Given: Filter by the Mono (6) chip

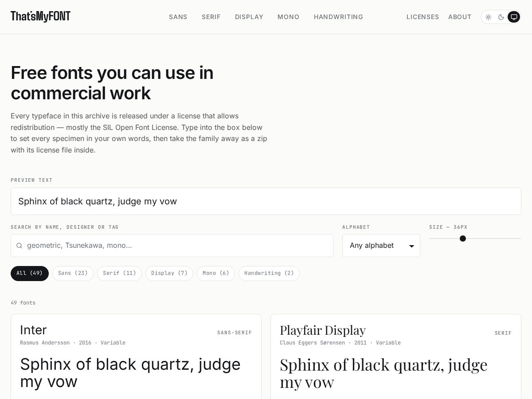Looking at the screenshot, I should [216, 273].
